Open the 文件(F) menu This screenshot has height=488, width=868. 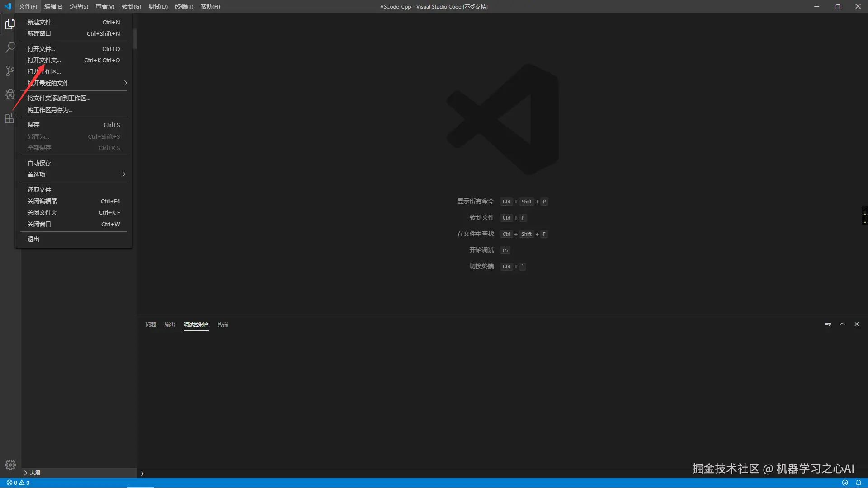pyautogui.click(x=28, y=6)
